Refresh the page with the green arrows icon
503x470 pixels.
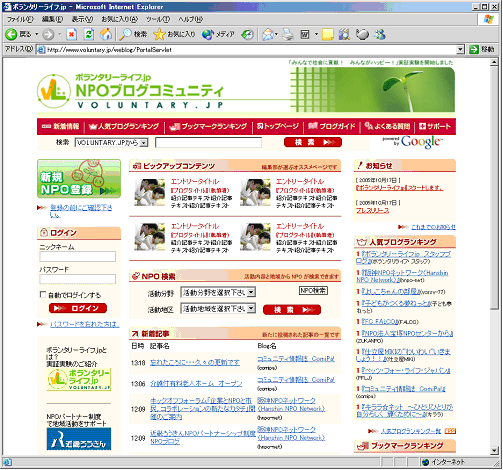tap(89, 34)
